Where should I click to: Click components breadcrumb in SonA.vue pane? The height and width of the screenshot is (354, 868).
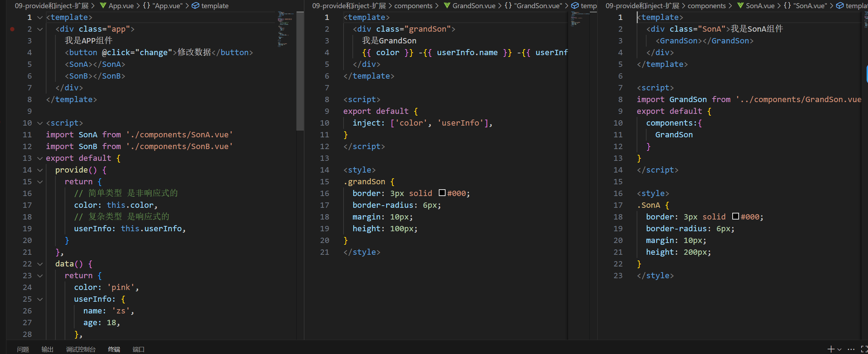pos(707,6)
